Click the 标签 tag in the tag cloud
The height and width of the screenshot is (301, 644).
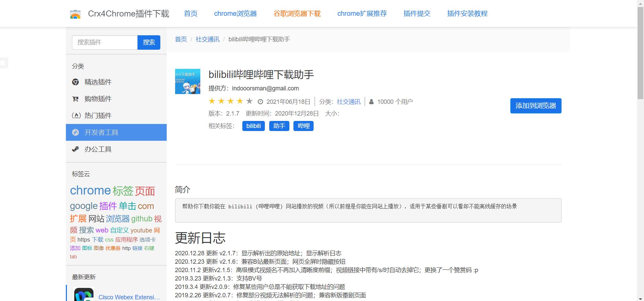click(123, 191)
